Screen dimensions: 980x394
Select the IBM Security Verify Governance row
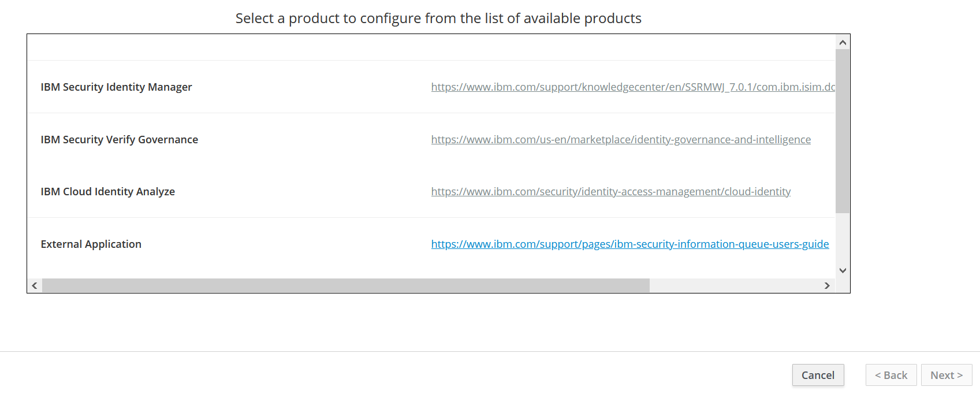[x=119, y=140]
